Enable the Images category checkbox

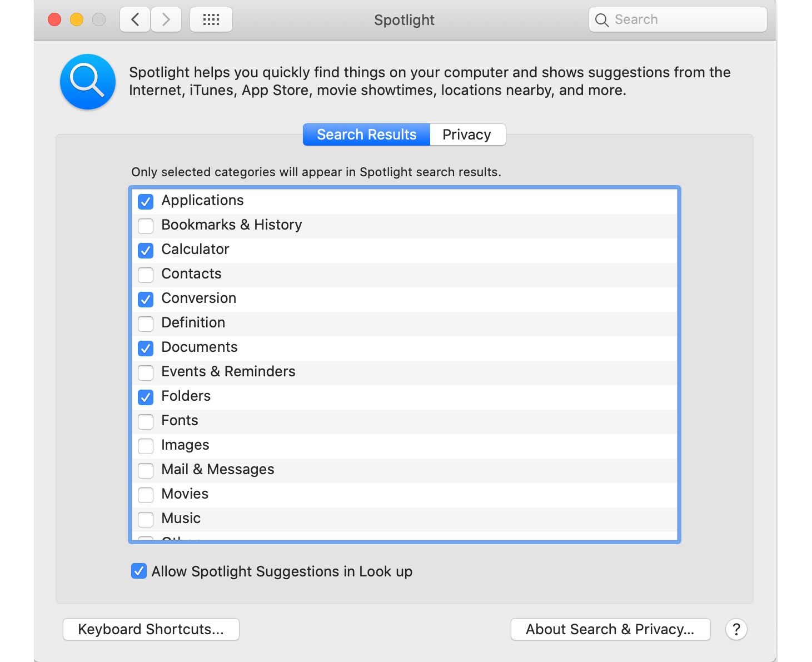coord(146,446)
